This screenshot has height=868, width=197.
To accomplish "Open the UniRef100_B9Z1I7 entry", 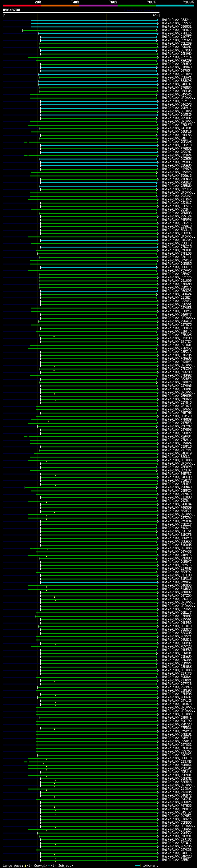I will 177,101.
